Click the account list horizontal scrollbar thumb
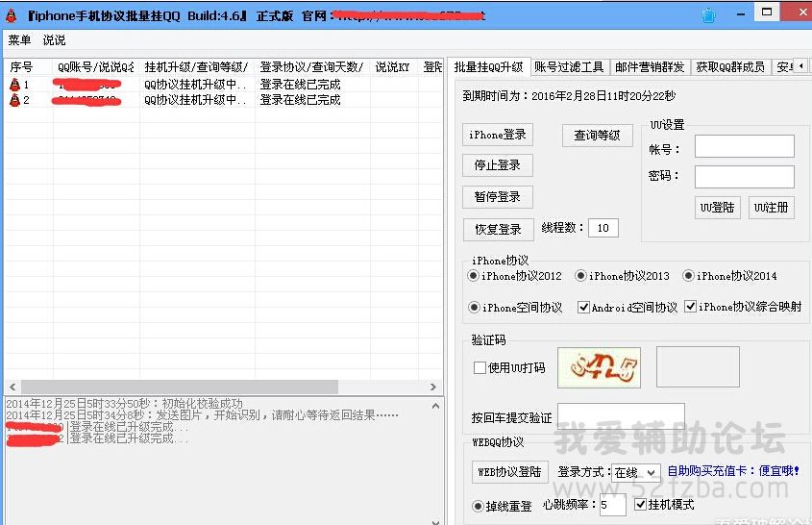 pyautogui.click(x=179, y=387)
